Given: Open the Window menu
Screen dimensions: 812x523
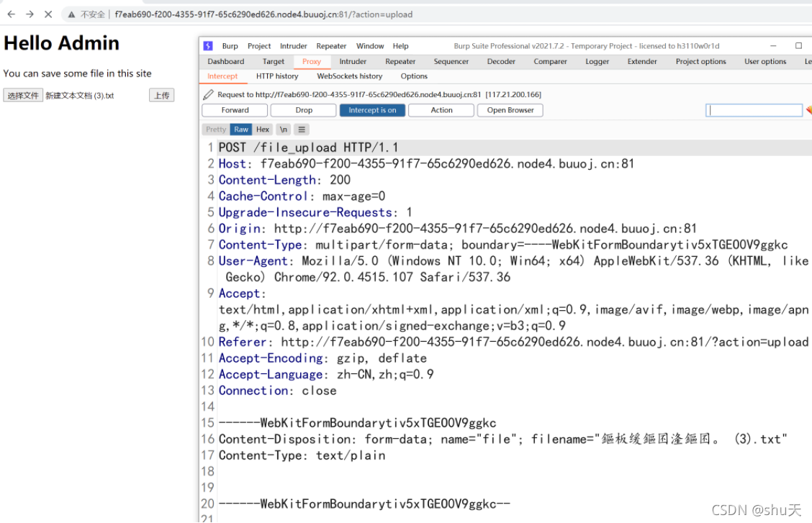Looking at the screenshot, I should click(x=370, y=46).
